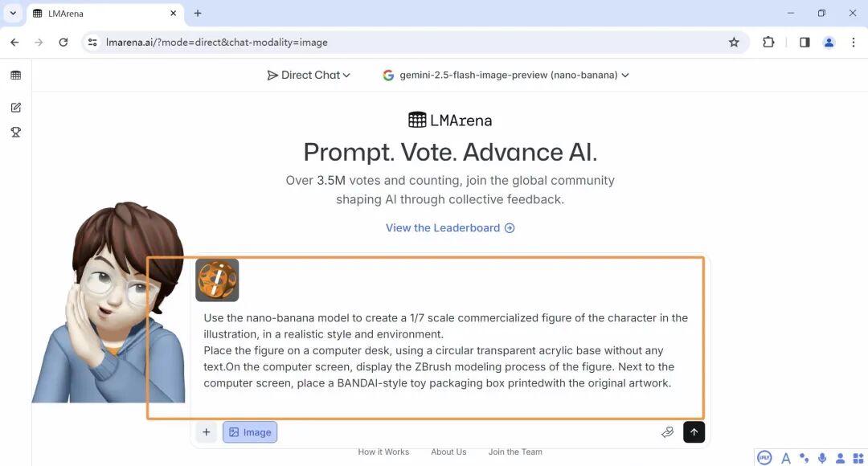Reload the LMArena page
Image resolution: width=868 pixels, height=466 pixels.
click(63, 43)
